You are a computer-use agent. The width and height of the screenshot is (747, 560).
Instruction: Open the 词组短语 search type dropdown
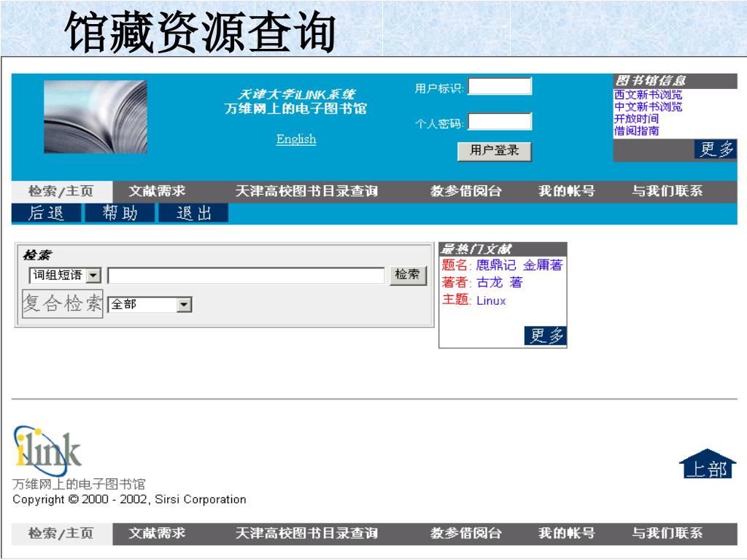tap(65, 275)
